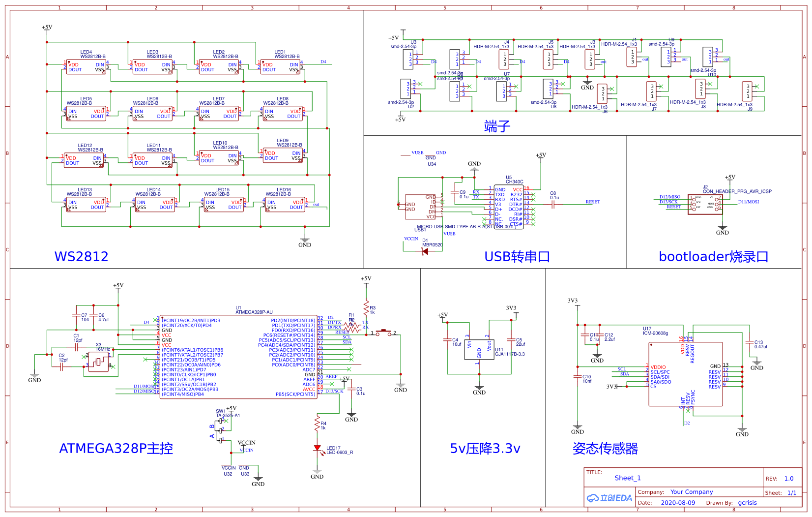This screenshot has width=812, height=517.
Task: Click the GND symbol below the WS2812 array
Action: [x=305, y=242]
